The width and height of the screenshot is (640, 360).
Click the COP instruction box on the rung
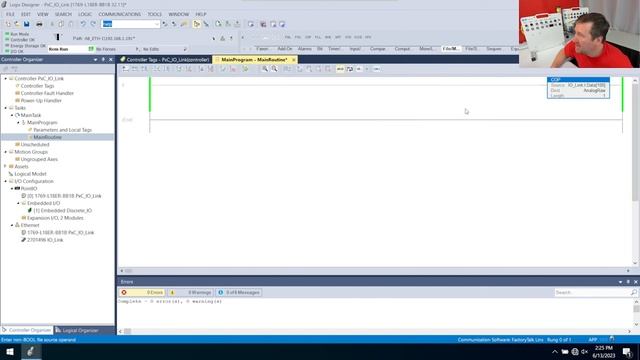tap(578, 87)
